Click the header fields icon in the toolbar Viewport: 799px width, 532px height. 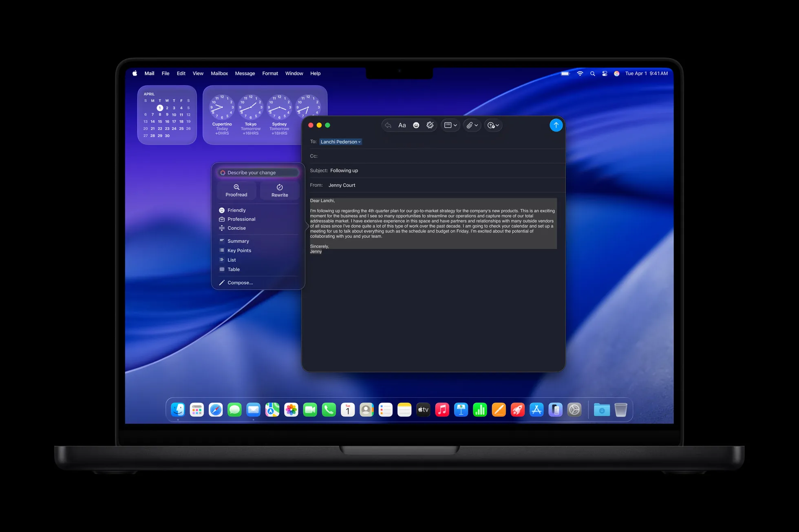448,125
